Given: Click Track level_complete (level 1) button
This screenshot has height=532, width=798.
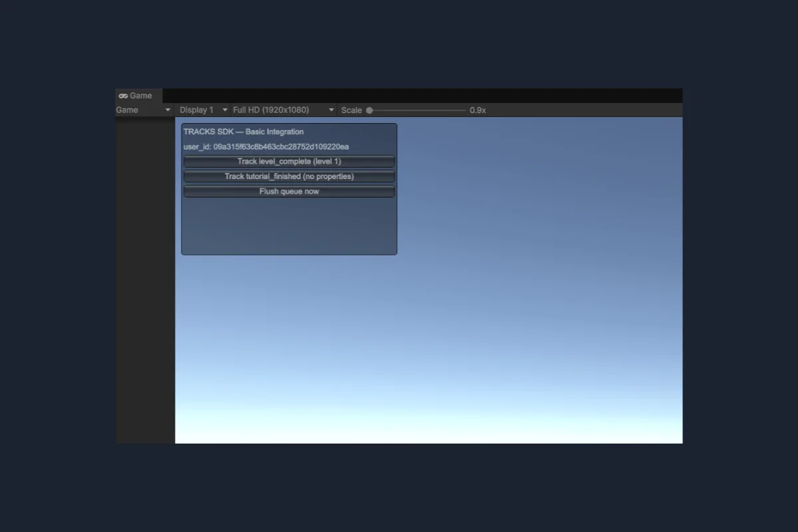Looking at the screenshot, I should click(x=289, y=162).
